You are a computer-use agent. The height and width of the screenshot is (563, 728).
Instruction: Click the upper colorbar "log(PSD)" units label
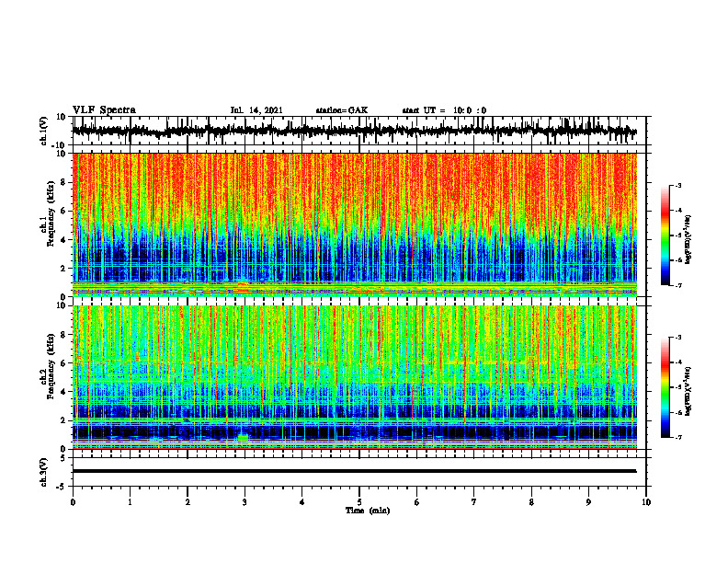pos(688,240)
